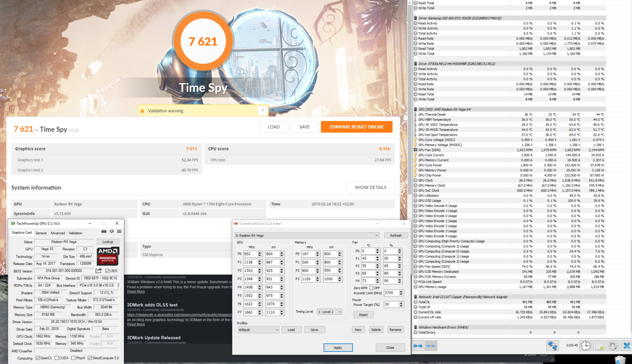
Task: Click first Read More news link
Action: pyautogui.click(x=136, y=291)
